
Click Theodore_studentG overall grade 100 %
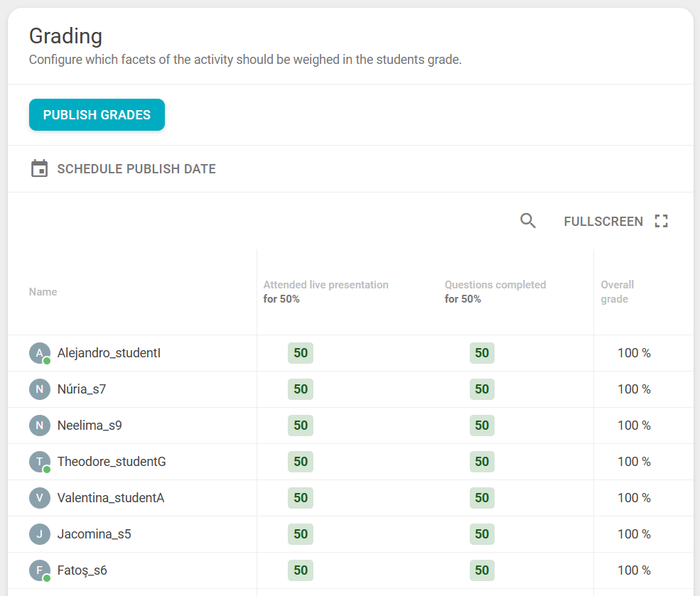(x=634, y=461)
